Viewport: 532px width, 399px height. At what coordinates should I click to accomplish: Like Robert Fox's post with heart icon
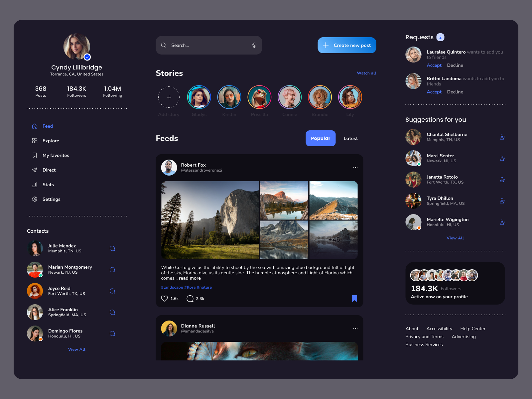click(164, 299)
